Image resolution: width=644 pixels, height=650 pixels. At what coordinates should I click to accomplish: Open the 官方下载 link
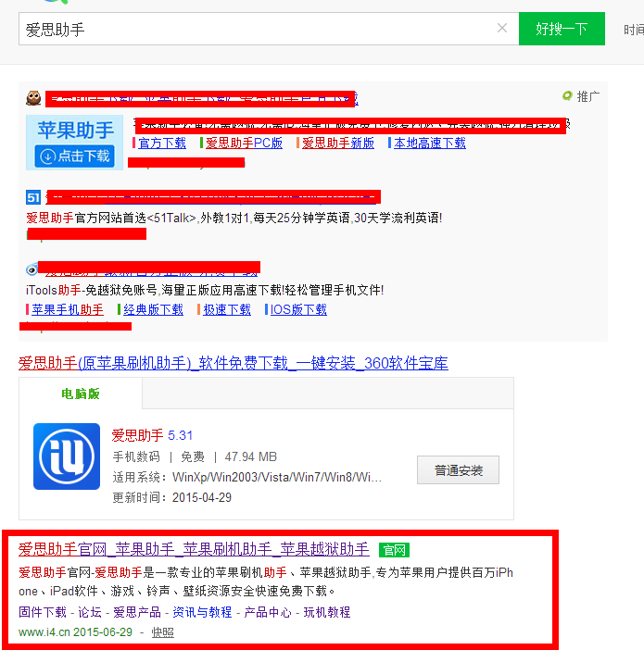(162, 144)
